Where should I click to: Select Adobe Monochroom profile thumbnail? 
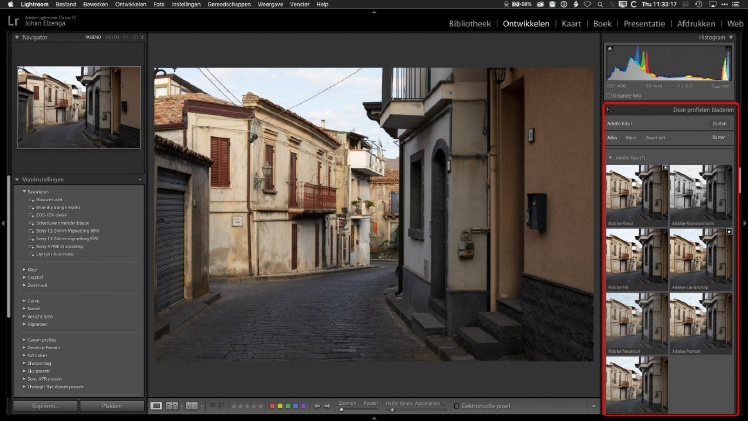coord(701,196)
